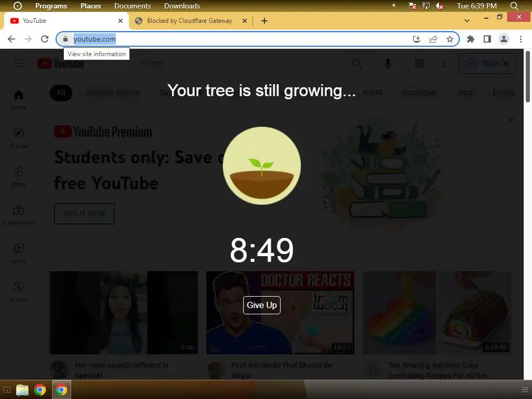
Task: Switch to the YouTube tab
Action: 66,21
